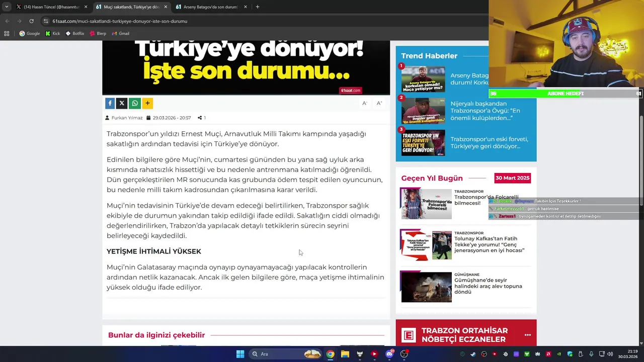
Task: Click the Geçen Yıl Bugün heading
Action: tap(432, 178)
